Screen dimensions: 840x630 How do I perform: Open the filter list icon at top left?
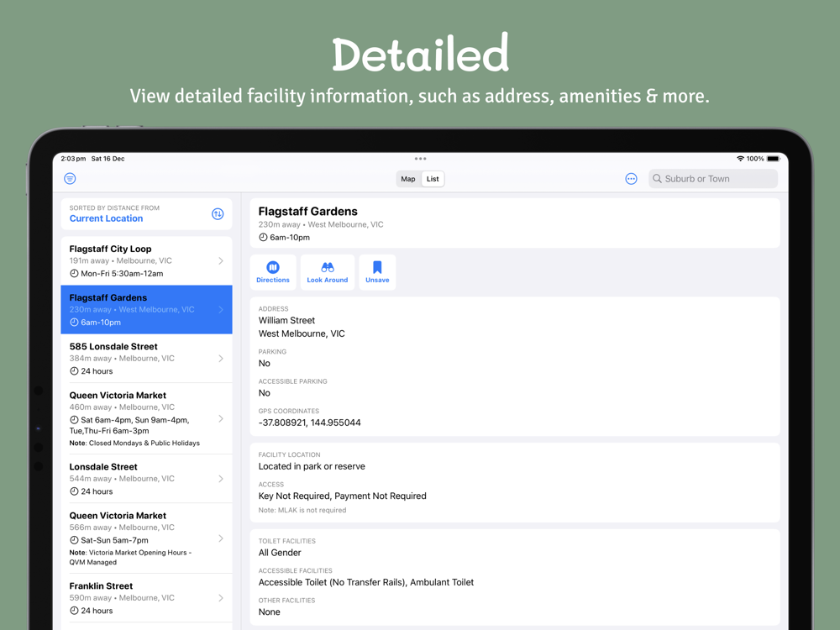tap(70, 178)
